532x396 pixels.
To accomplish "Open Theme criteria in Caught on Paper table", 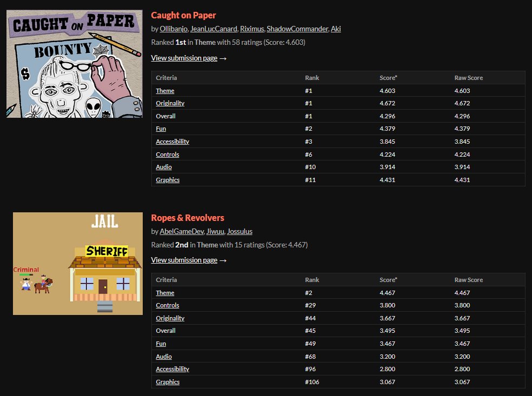I will tap(165, 91).
